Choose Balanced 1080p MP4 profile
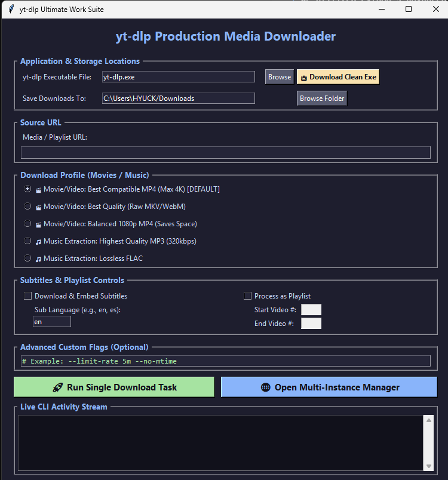The image size is (448, 480). click(x=27, y=223)
